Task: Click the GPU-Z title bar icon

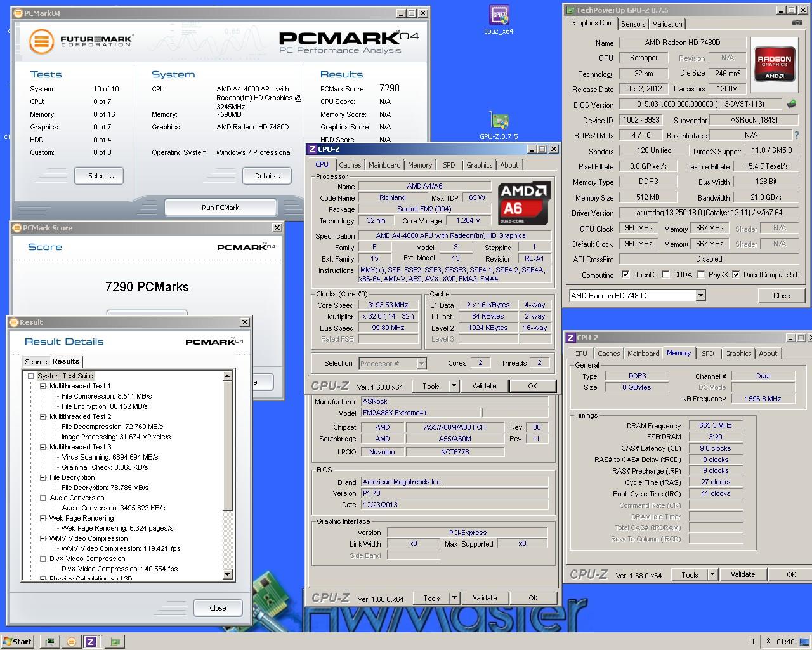Action: tap(570, 10)
